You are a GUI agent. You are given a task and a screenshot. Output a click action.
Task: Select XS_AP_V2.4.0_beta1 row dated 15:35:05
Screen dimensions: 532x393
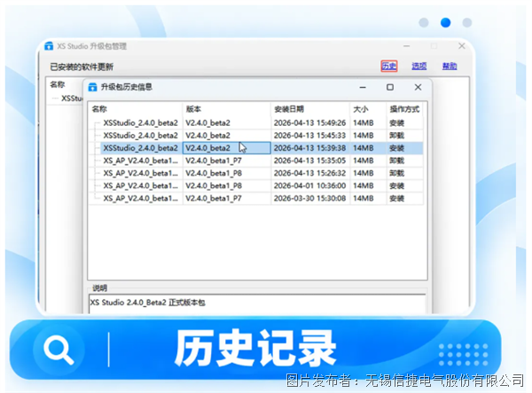pyautogui.click(x=256, y=161)
